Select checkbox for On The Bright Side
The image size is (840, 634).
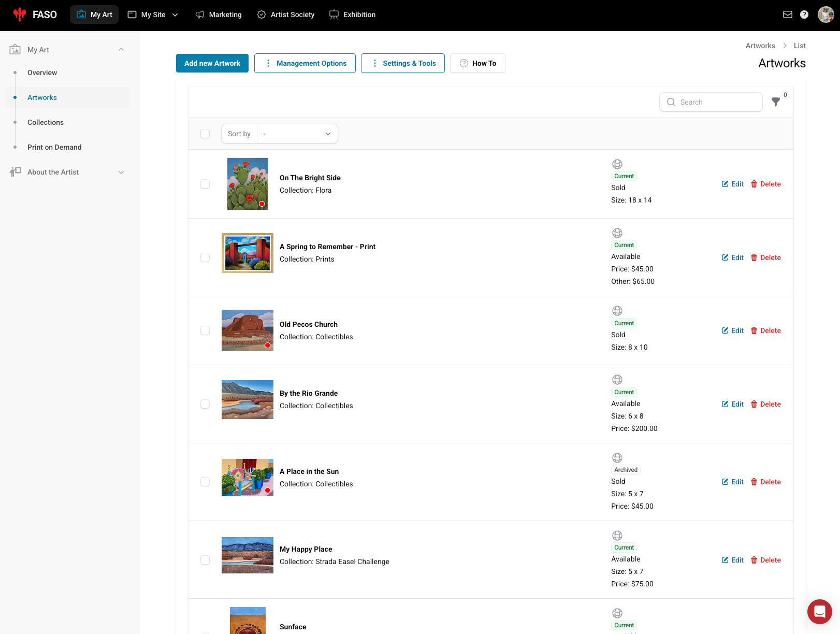click(205, 184)
